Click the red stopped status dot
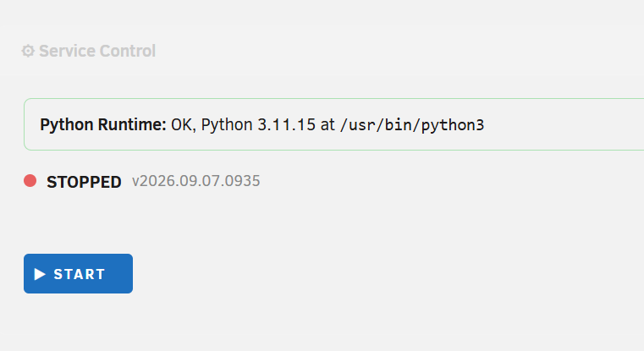The image size is (644, 351). (x=30, y=181)
